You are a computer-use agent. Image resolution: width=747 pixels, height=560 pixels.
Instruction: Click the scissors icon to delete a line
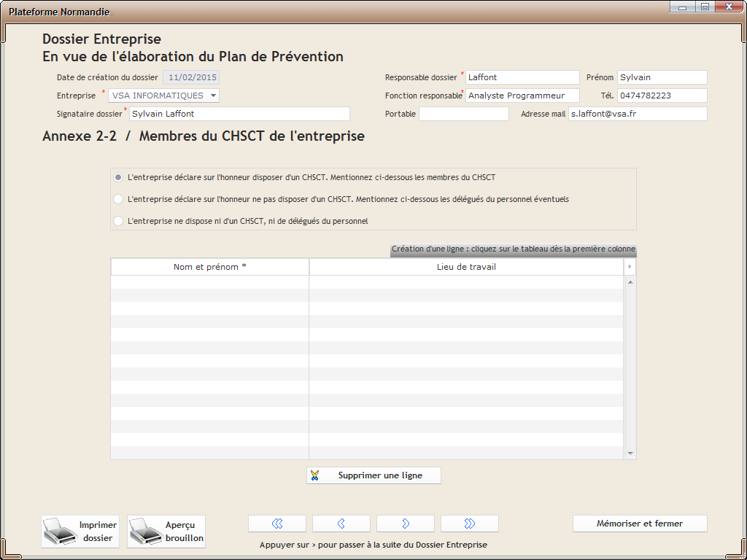(x=315, y=475)
